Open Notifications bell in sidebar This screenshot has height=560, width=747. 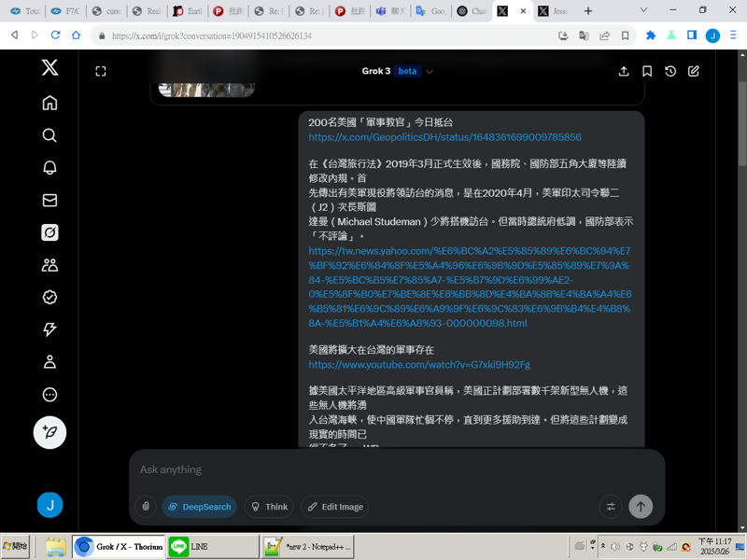pos(49,168)
